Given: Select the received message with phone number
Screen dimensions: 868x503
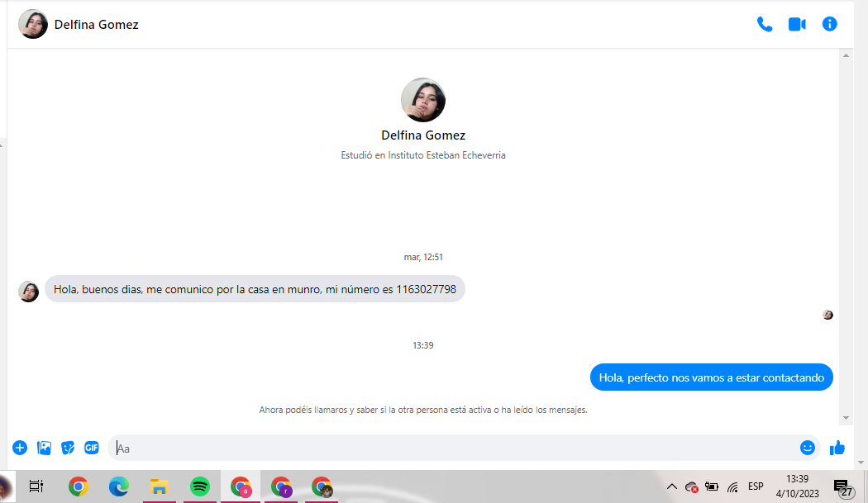Looking at the screenshot, I should tap(255, 289).
